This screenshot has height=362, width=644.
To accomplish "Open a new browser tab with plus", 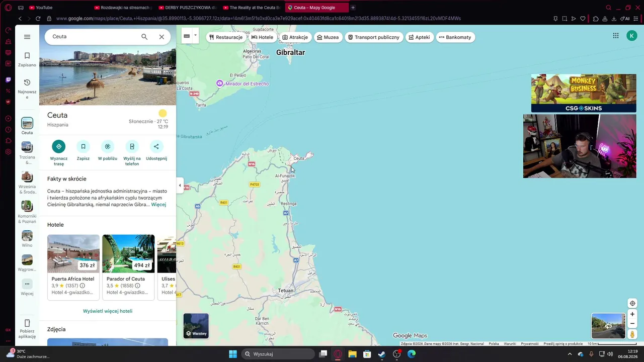I will point(353,8).
